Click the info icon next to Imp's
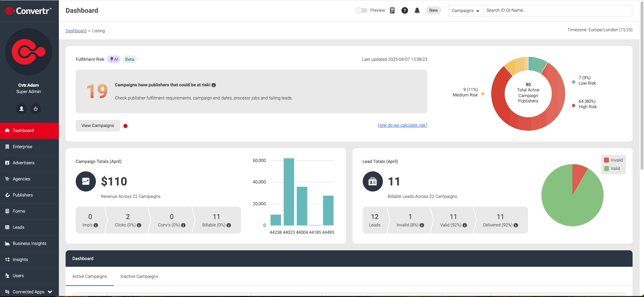Screen dimensions: 644x297 tap(96, 225)
